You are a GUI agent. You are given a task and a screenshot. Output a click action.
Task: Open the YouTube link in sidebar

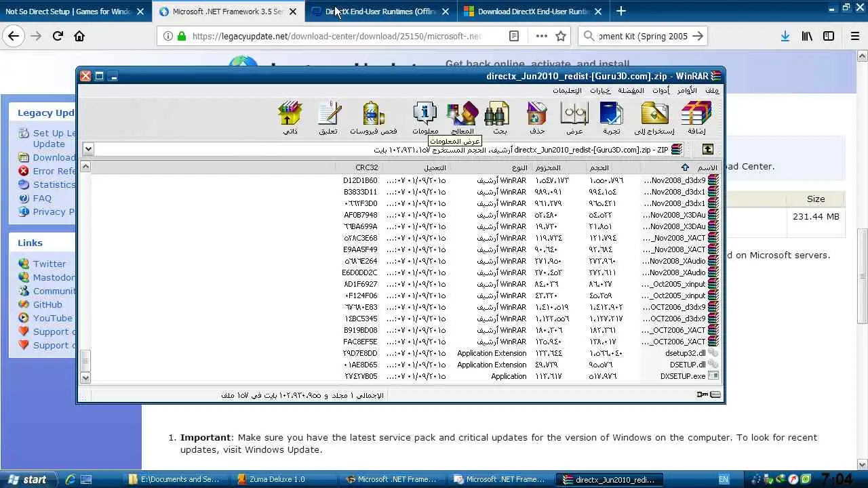pos(52,318)
